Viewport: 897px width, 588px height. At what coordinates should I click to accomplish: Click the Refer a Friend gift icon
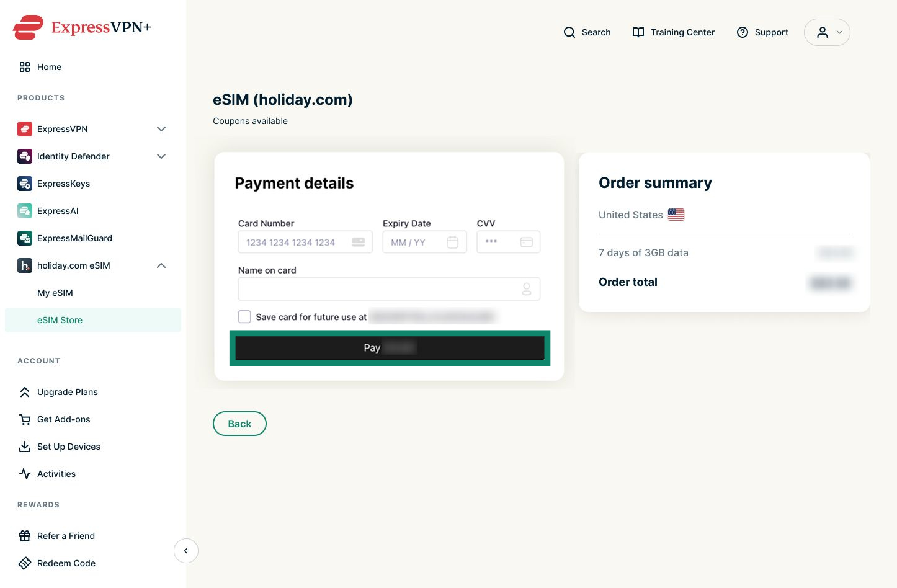click(25, 536)
